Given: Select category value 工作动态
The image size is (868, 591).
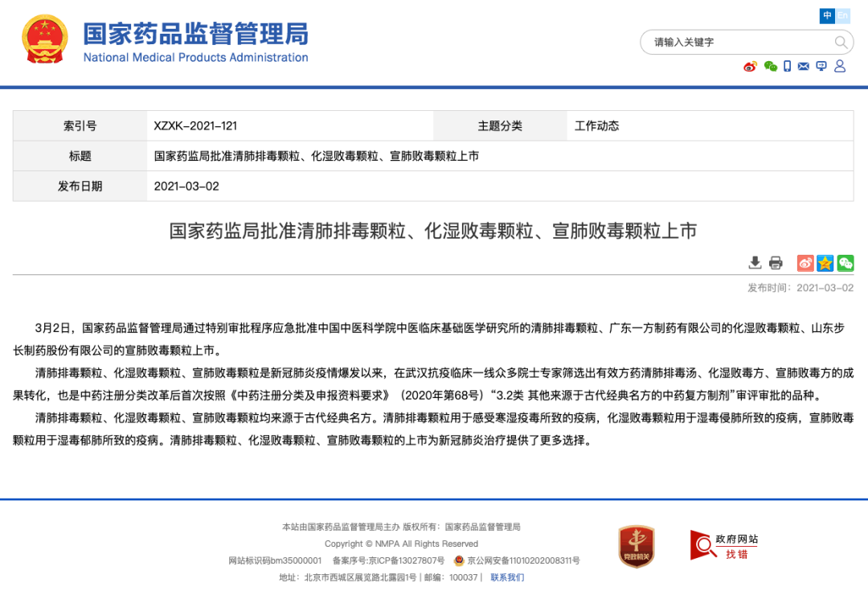Looking at the screenshot, I should point(596,125).
